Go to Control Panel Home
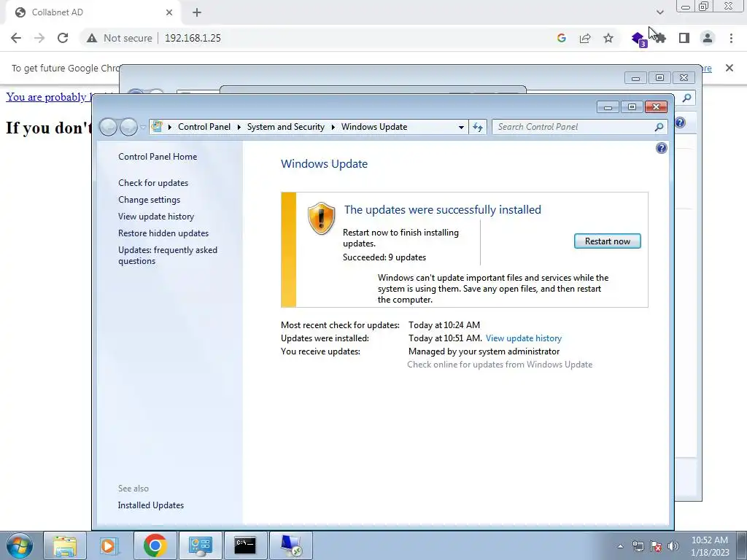The height and width of the screenshot is (560, 747). click(x=158, y=157)
